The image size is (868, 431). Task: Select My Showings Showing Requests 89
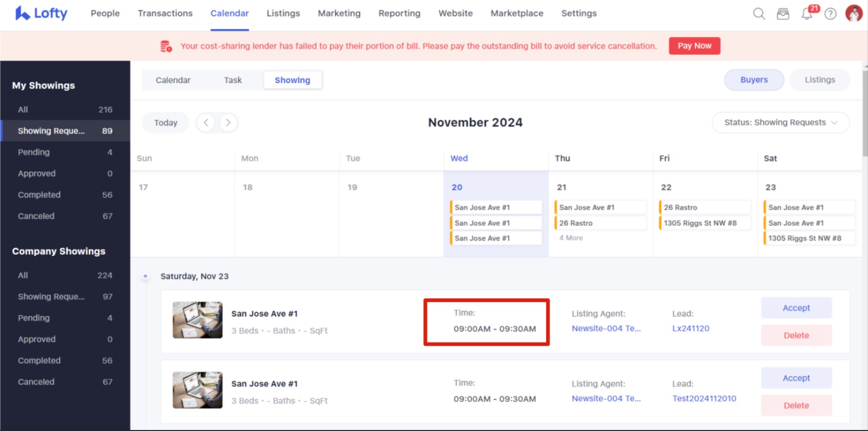(65, 131)
